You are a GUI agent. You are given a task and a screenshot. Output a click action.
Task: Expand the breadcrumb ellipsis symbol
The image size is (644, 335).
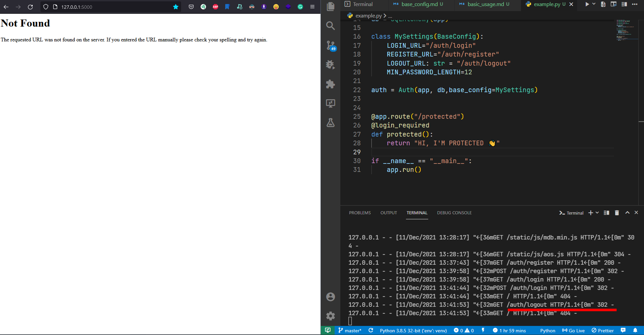390,16
